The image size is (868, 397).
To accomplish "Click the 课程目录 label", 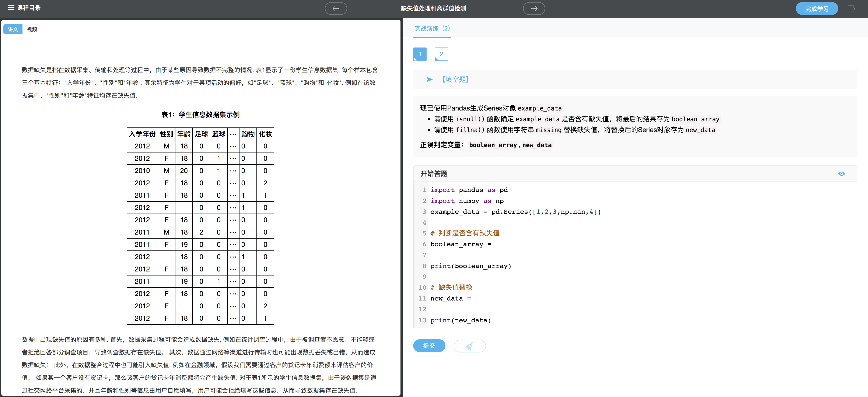I will pos(29,8).
